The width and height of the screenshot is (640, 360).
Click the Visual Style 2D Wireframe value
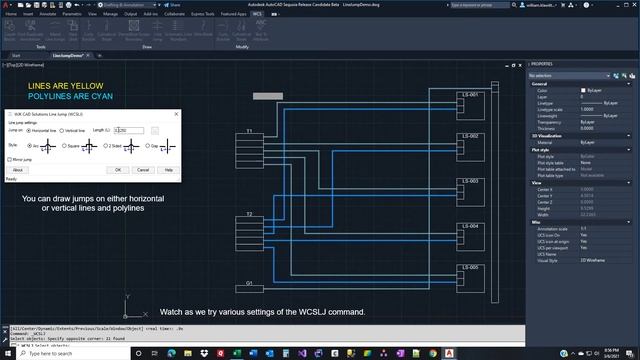pyautogui.click(x=593, y=260)
